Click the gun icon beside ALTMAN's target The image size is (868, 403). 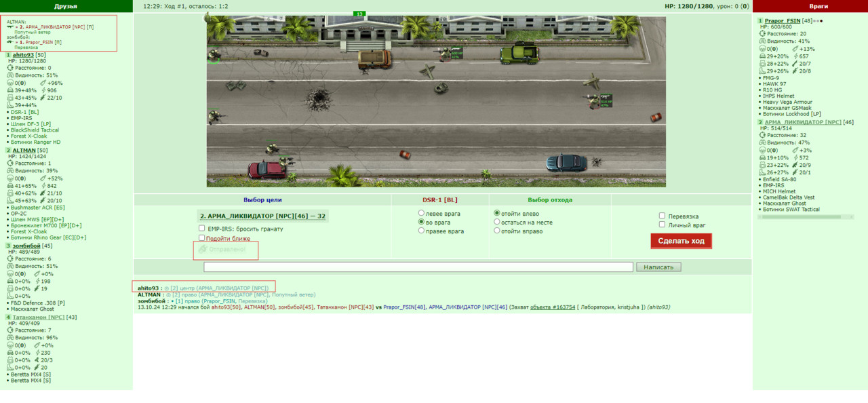[x=10, y=26]
